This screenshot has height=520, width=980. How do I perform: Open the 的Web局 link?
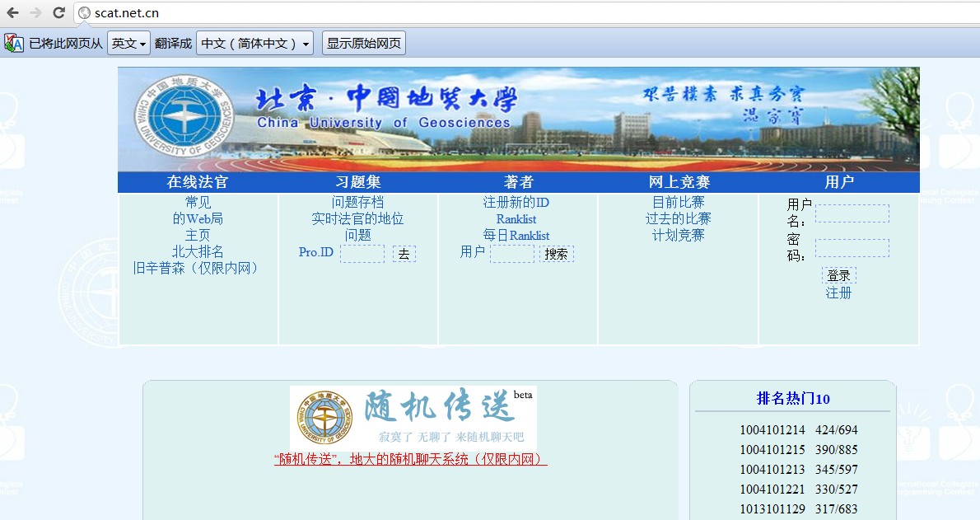[x=198, y=218]
